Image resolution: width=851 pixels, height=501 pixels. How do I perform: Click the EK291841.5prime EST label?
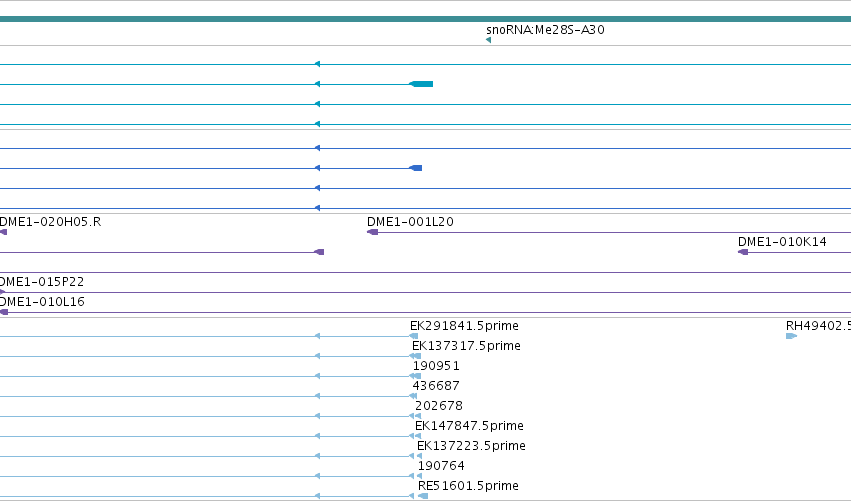coord(464,326)
